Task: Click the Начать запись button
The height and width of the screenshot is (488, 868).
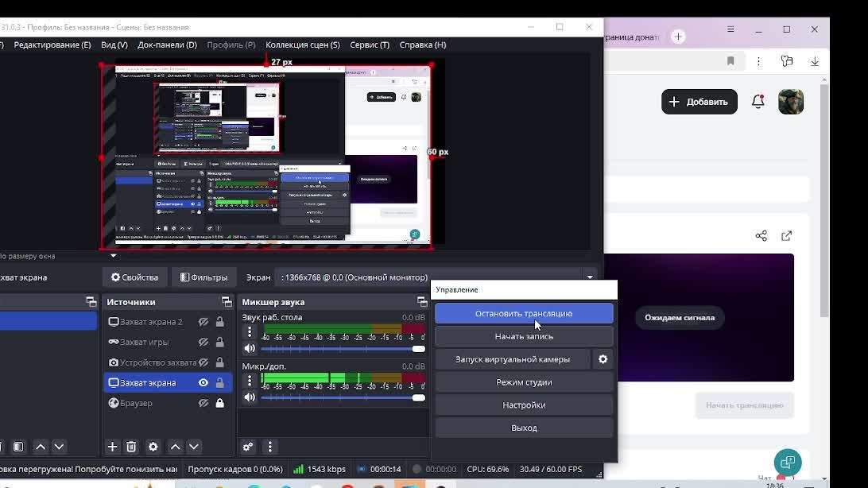Action: click(x=524, y=336)
